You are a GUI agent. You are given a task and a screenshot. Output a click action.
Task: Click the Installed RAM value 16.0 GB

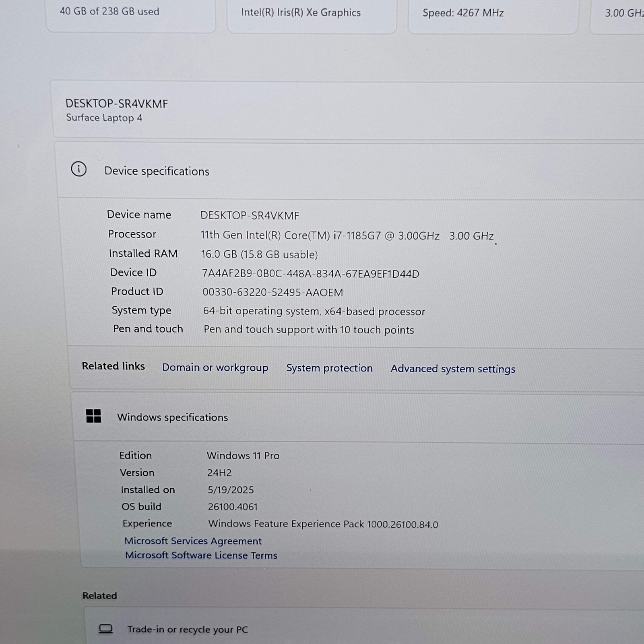[x=259, y=255]
